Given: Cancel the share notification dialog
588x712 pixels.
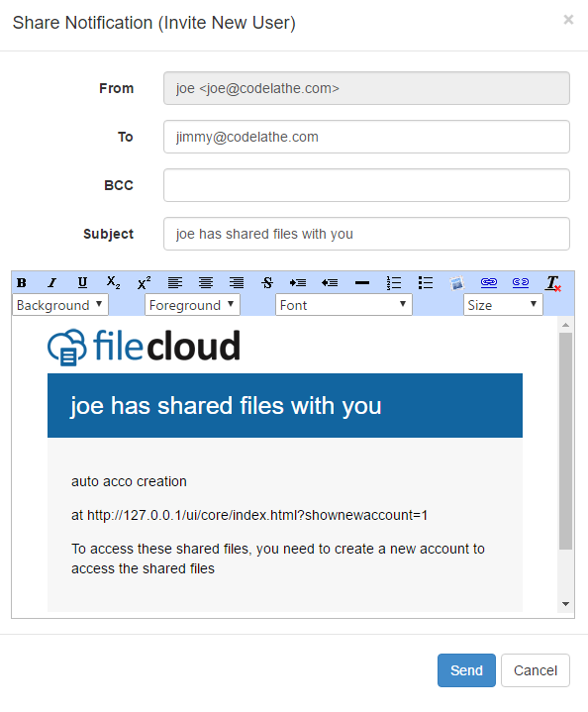Looking at the screenshot, I should [x=536, y=670].
